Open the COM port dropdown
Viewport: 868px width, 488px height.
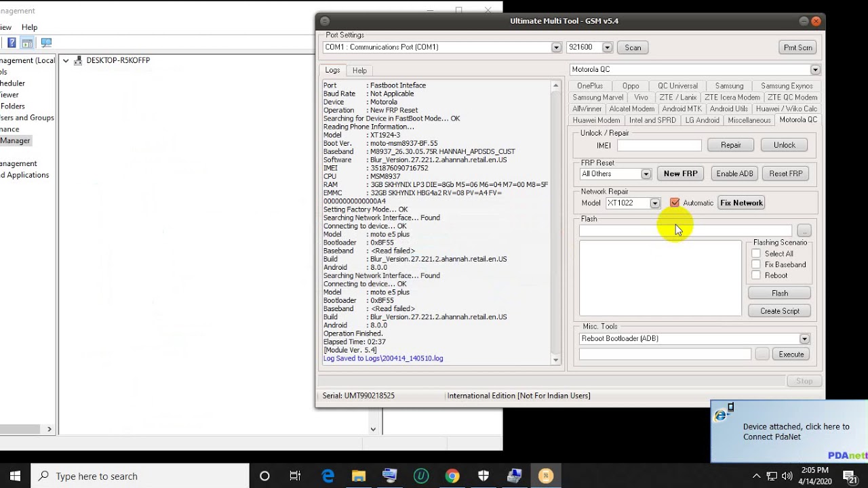556,47
